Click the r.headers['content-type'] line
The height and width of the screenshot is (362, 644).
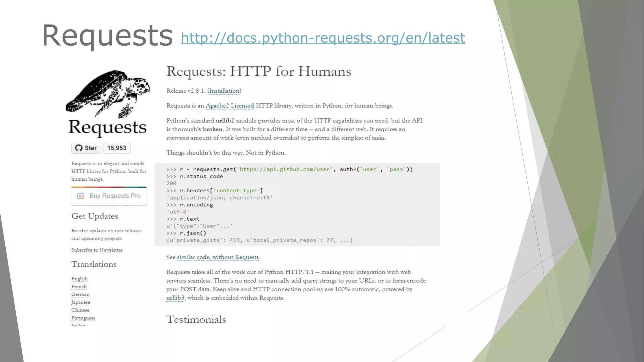(x=215, y=191)
